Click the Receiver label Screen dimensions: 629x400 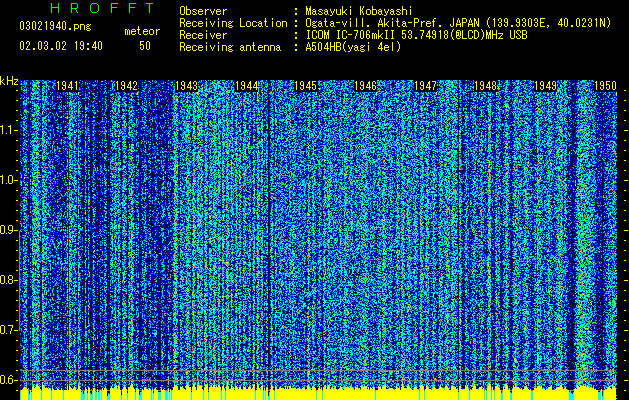pyautogui.click(x=203, y=35)
